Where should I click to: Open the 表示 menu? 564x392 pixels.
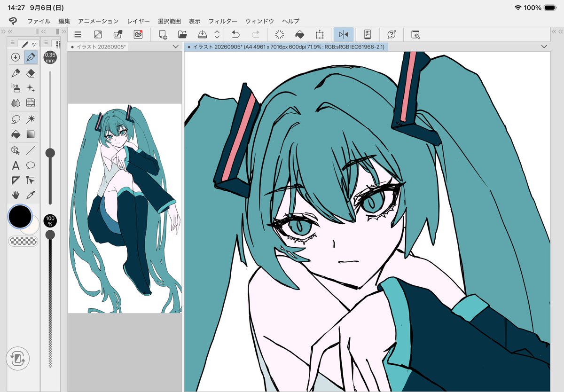195,21
